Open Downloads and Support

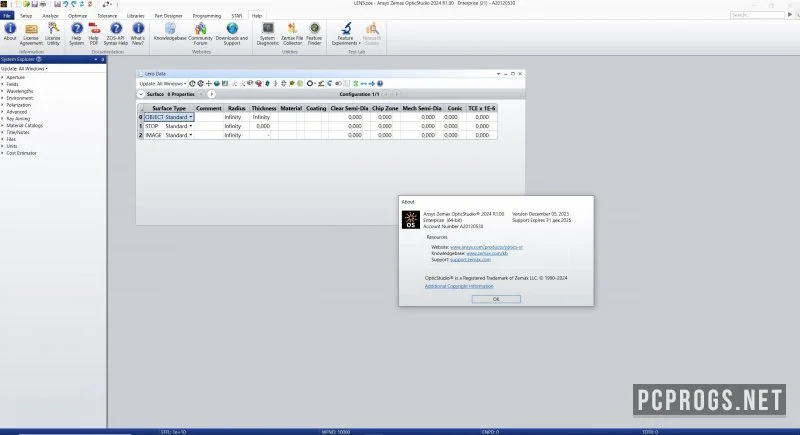(x=232, y=34)
